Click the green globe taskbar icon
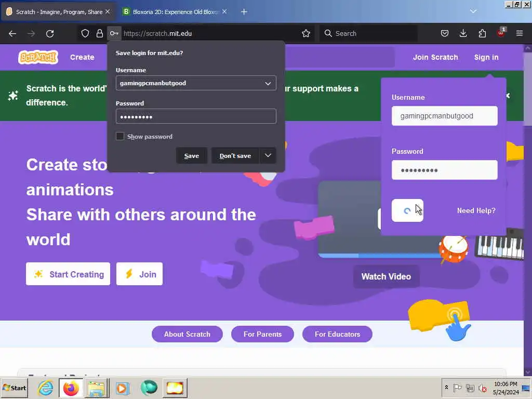This screenshot has width=532, height=399. pos(149,388)
